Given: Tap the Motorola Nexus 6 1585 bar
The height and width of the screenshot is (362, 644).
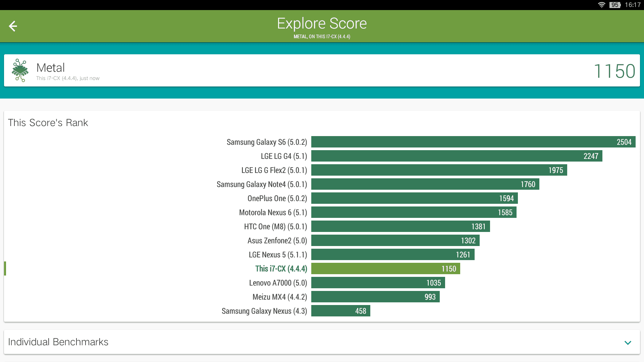Looking at the screenshot, I should pyautogui.click(x=414, y=212).
